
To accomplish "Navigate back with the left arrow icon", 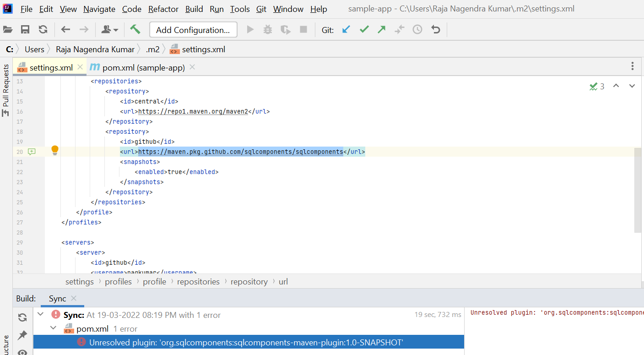I will click(x=65, y=30).
